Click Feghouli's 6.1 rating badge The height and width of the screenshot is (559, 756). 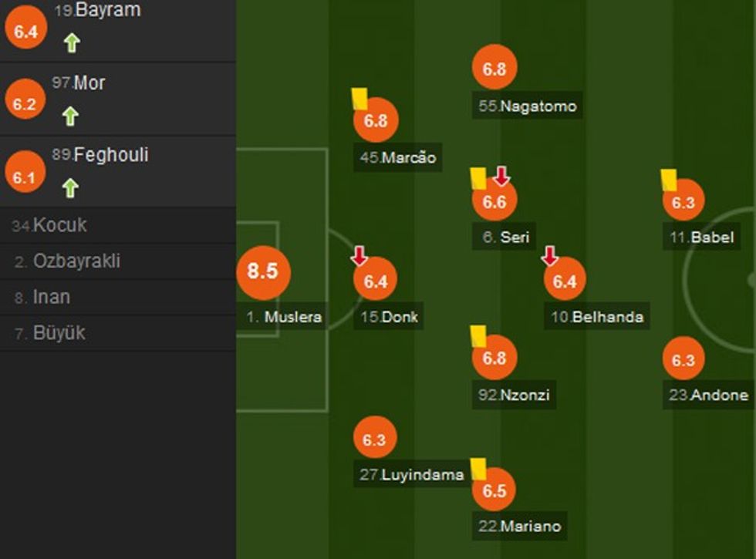click(x=24, y=177)
